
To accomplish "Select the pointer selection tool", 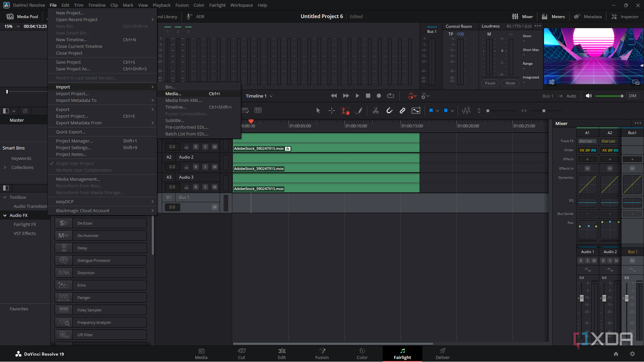I will [318, 111].
